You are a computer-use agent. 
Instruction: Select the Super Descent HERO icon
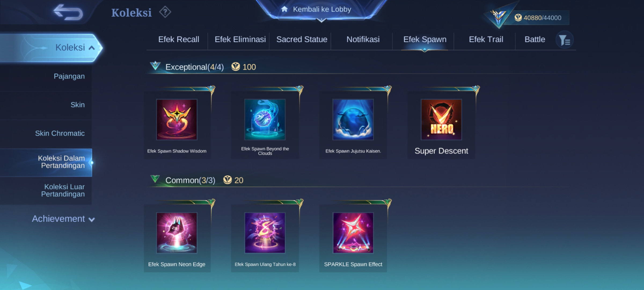(441, 119)
